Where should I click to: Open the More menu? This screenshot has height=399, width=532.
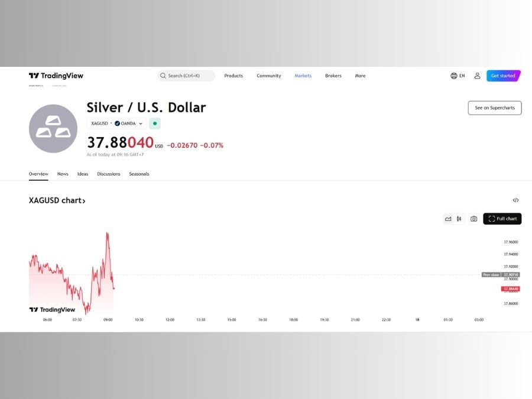click(x=361, y=76)
